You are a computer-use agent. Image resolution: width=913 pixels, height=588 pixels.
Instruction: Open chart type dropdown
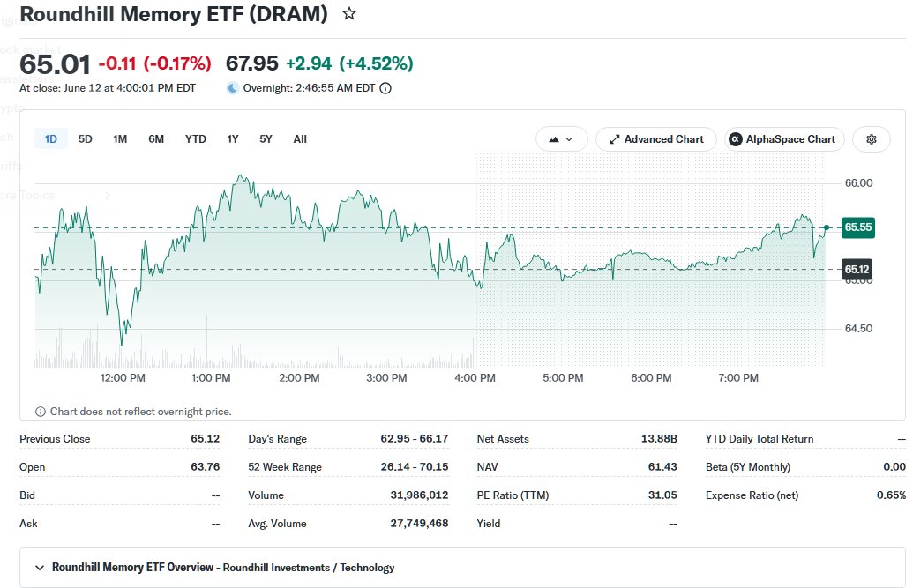[561, 139]
